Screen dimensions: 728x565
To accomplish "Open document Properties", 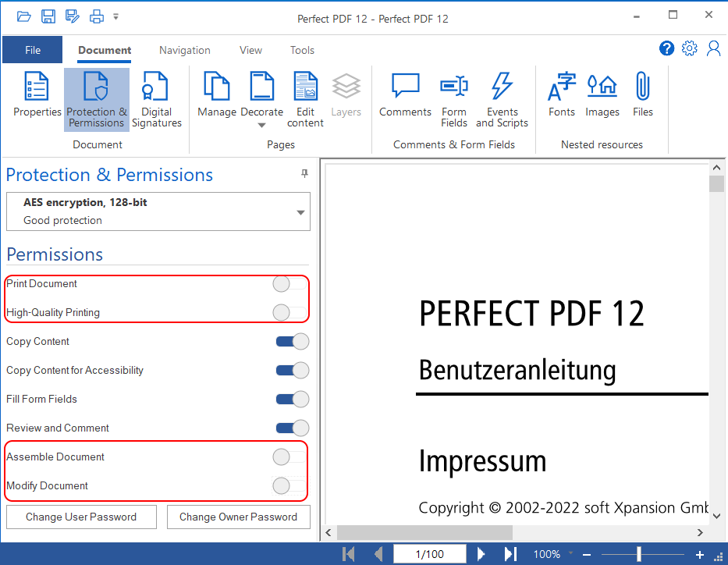I will coord(37,94).
